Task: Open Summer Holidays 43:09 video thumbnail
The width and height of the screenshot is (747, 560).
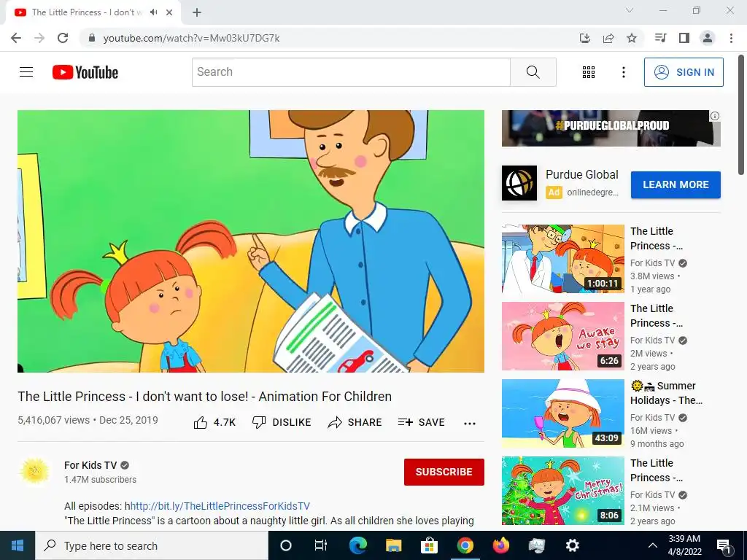Action: tap(562, 413)
